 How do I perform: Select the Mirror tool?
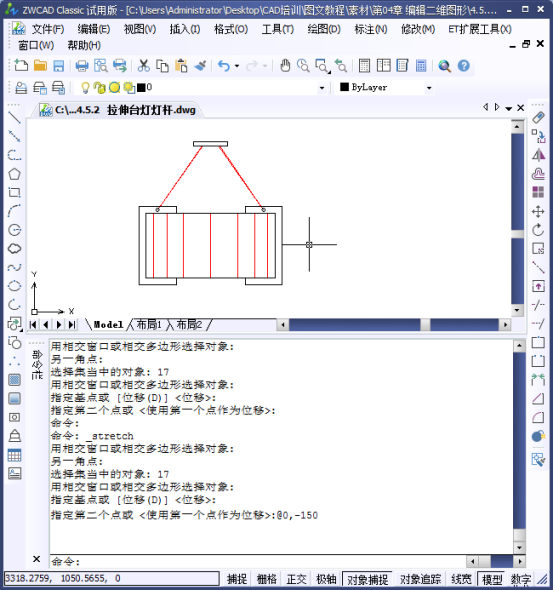(x=538, y=155)
